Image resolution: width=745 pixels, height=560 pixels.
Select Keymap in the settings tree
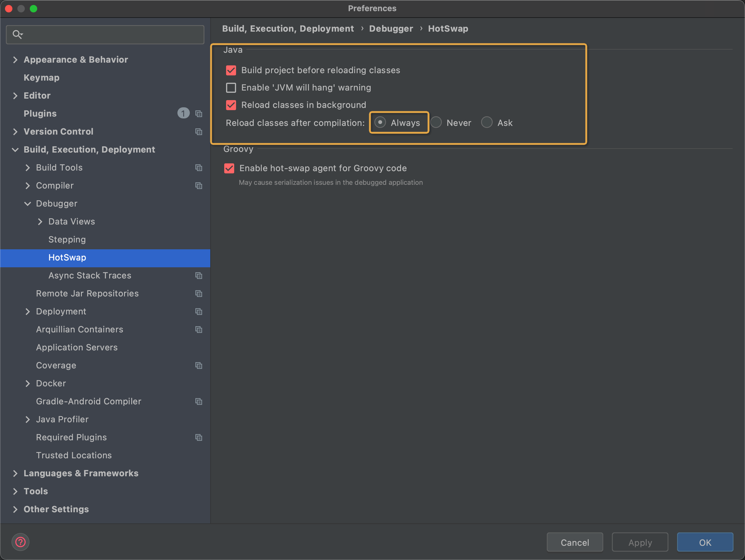42,78
